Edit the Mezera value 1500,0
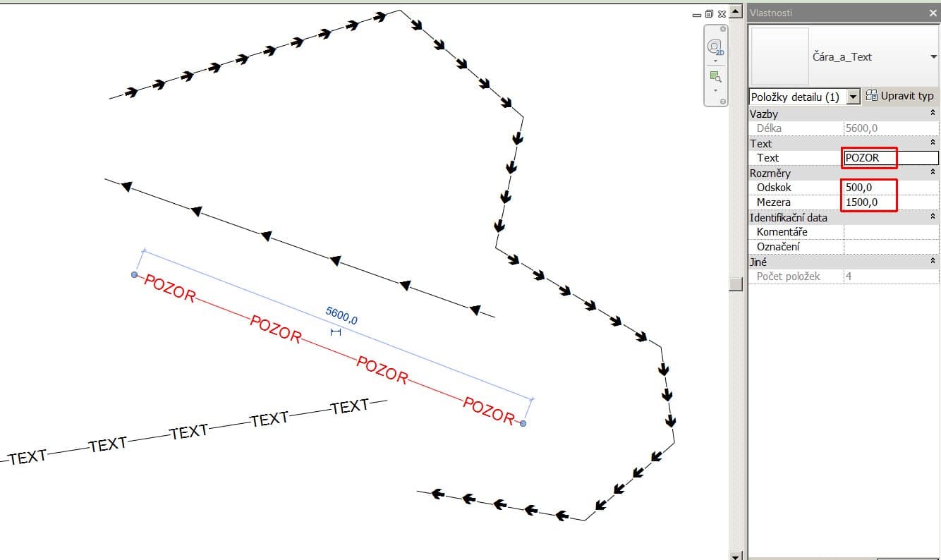Viewport: 941px width, 560px height. pos(892,202)
